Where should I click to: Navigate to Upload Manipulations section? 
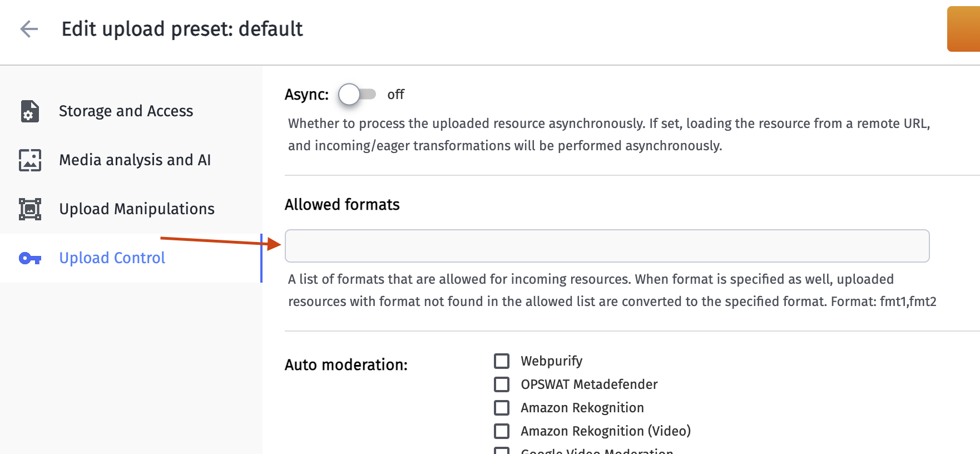[136, 209]
